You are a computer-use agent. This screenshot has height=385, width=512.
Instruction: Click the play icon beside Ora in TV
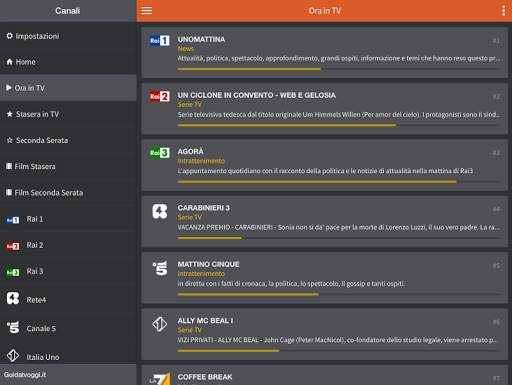coord(9,88)
